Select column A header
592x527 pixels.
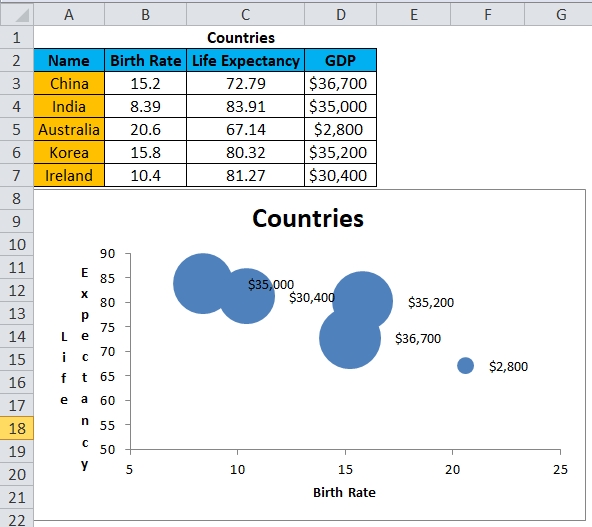69,15
